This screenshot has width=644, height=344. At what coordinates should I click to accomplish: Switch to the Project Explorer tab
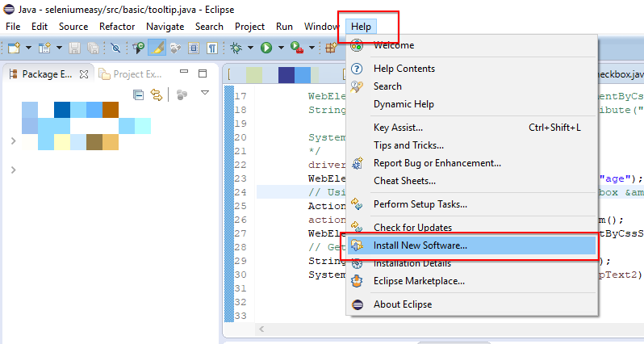click(131, 74)
